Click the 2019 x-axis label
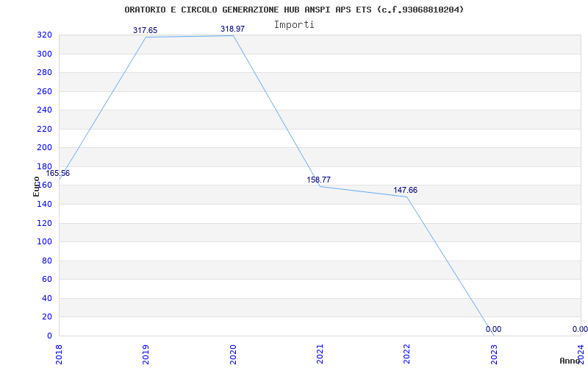Image resolution: width=588 pixels, height=368 pixels. (x=146, y=353)
